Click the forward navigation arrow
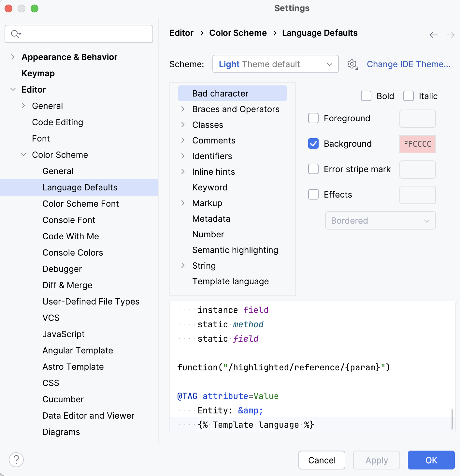 coord(450,35)
